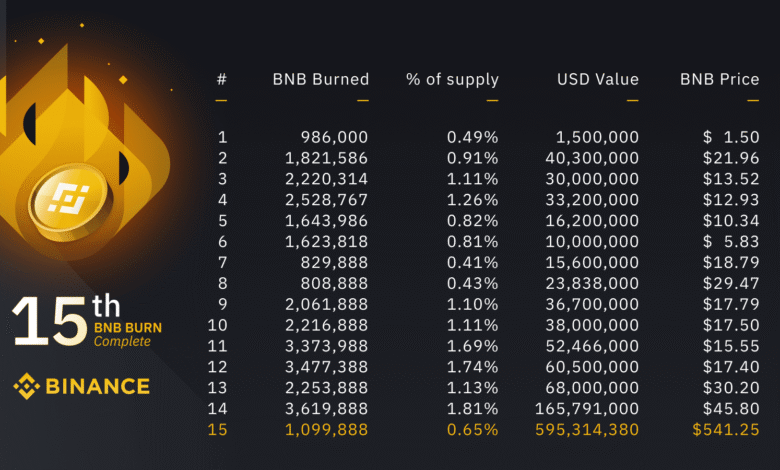
Task: Click the highlighted 0.65% supply value
Action: [473, 429]
